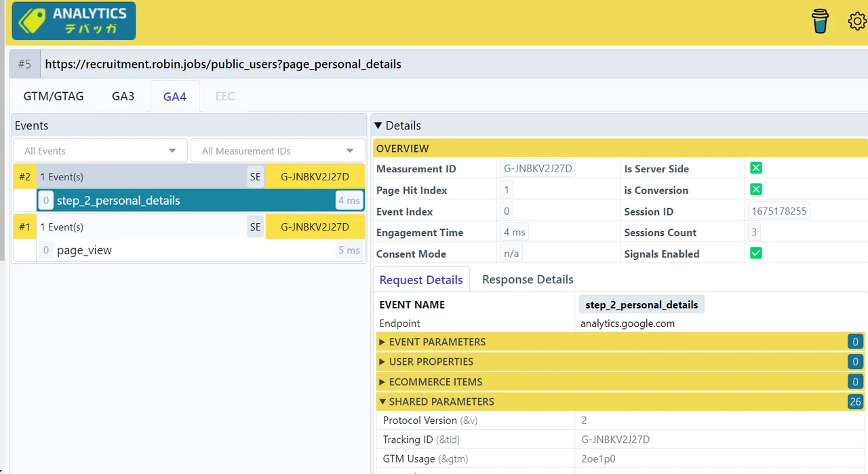Click the Page Hit Index value 1
This screenshot has height=474, width=868.
point(507,190)
